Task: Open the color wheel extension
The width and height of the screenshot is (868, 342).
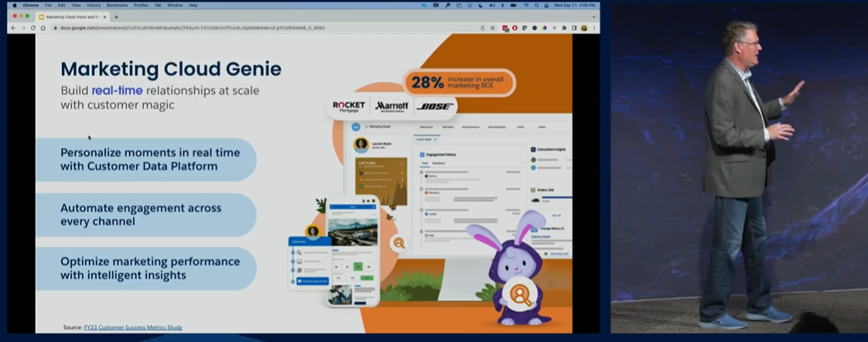Action: point(544,28)
